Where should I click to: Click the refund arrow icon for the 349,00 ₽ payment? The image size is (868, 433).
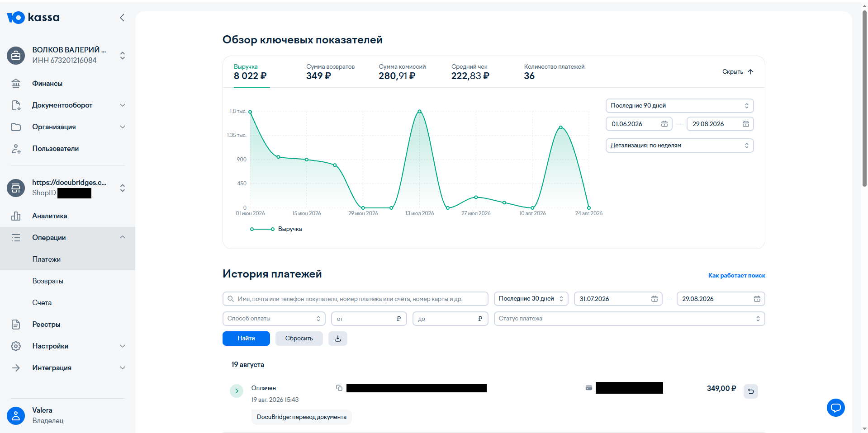(x=751, y=391)
